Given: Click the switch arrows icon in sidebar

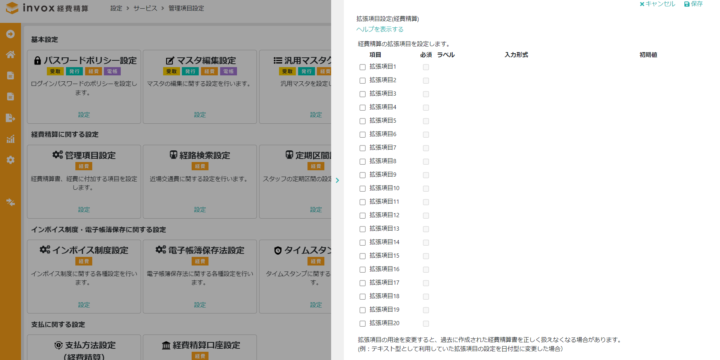Looking at the screenshot, I should pos(10,202).
